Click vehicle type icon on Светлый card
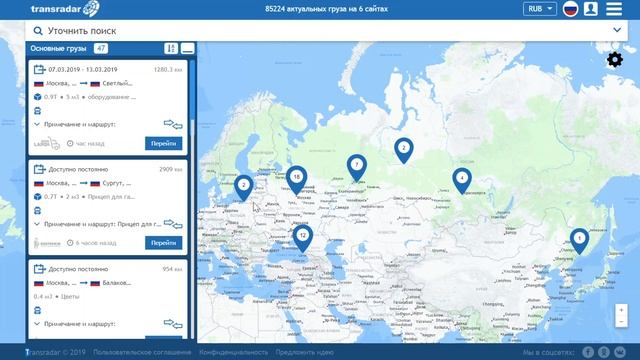This screenshot has height=360, width=640. [x=38, y=111]
